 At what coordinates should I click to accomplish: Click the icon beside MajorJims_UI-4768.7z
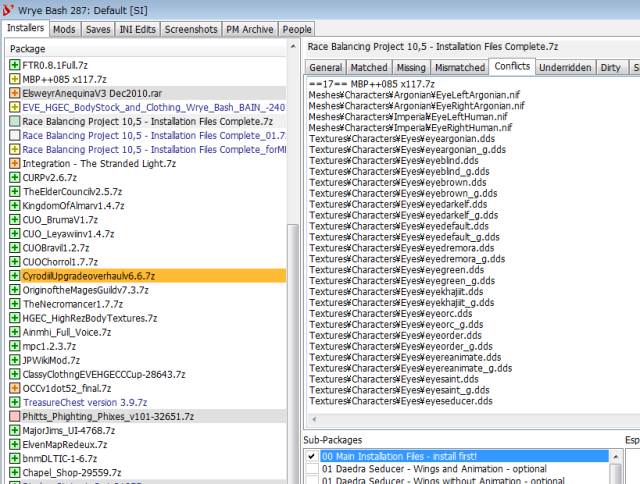click(14, 429)
